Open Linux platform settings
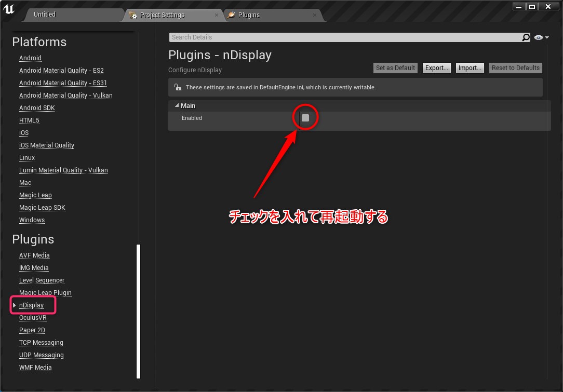Screen dimensions: 563x392 tap(27, 158)
